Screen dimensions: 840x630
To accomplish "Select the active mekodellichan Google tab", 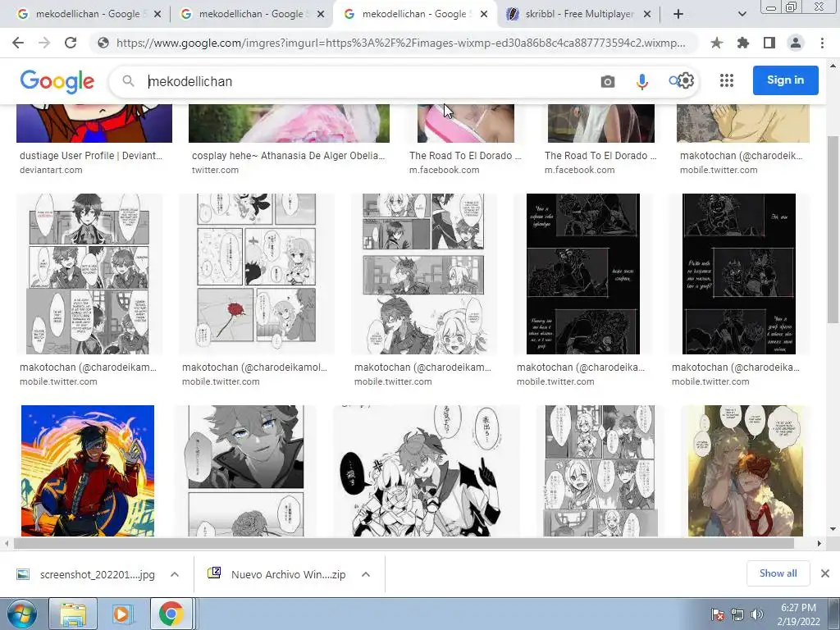I will pos(413,14).
